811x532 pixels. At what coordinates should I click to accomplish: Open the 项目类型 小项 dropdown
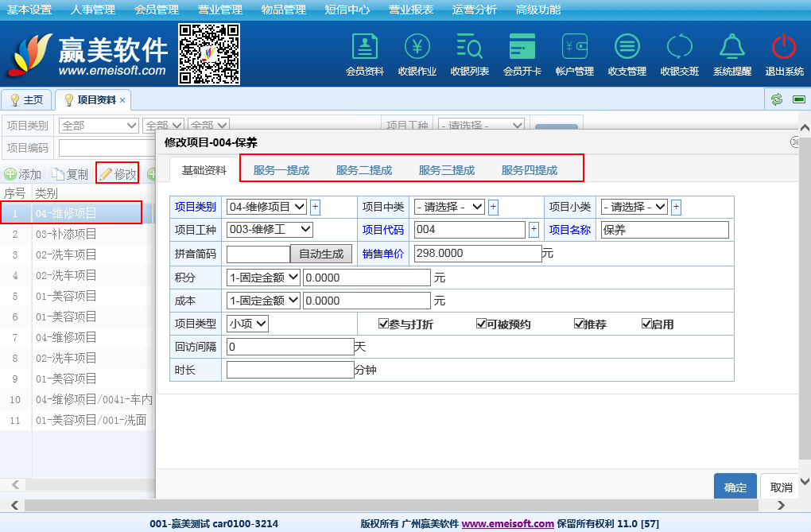pyautogui.click(x=248, y=324)
